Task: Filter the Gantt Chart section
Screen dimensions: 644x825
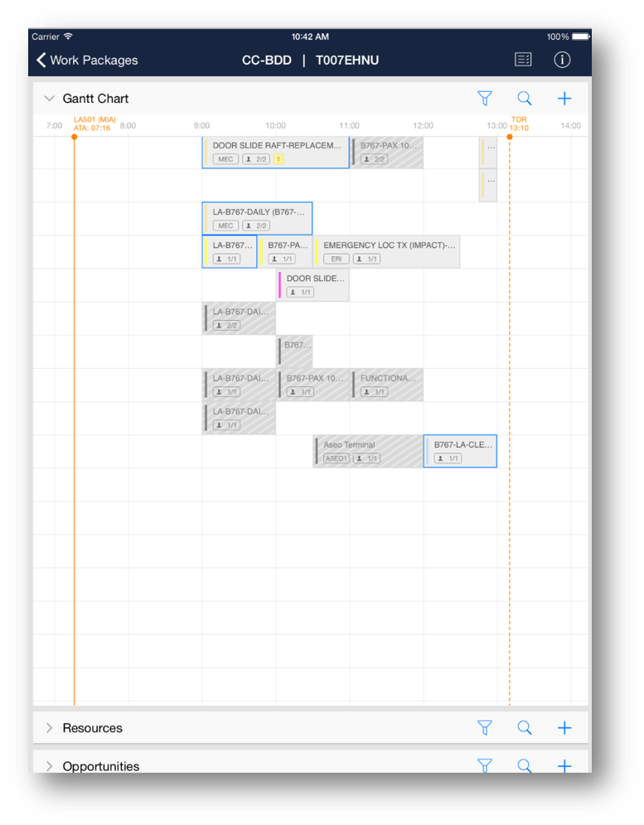Action: [485, 99]
